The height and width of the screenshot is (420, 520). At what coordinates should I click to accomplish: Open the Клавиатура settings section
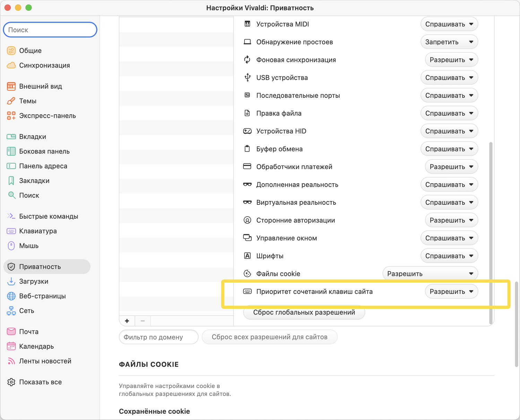coord(38,231)
